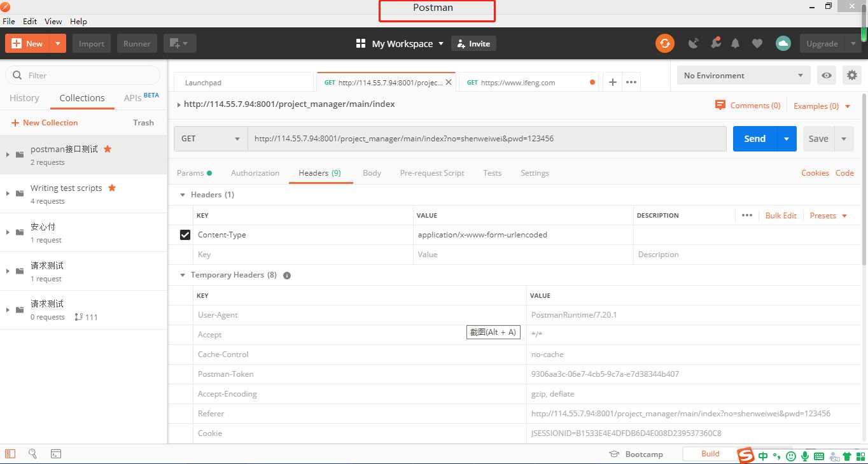Click the request URL input field

click(x=487, y=138)
